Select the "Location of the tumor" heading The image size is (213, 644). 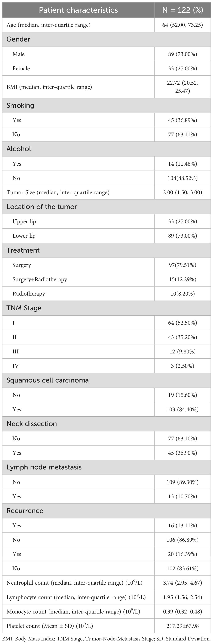pos(42,207)
